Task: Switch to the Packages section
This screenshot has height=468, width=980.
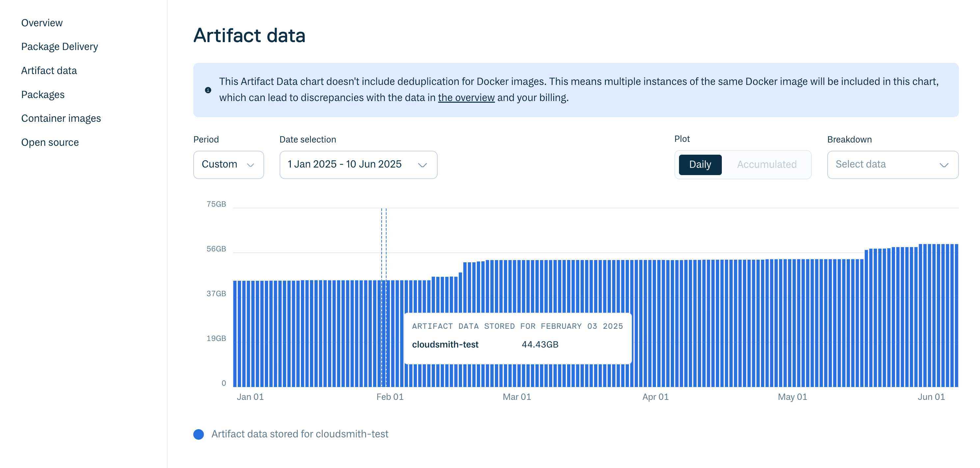Action: tap(43, 94)
